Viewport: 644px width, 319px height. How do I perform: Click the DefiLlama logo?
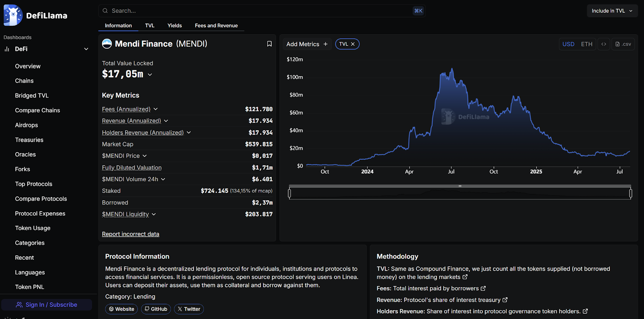click(x=35, y=15)
